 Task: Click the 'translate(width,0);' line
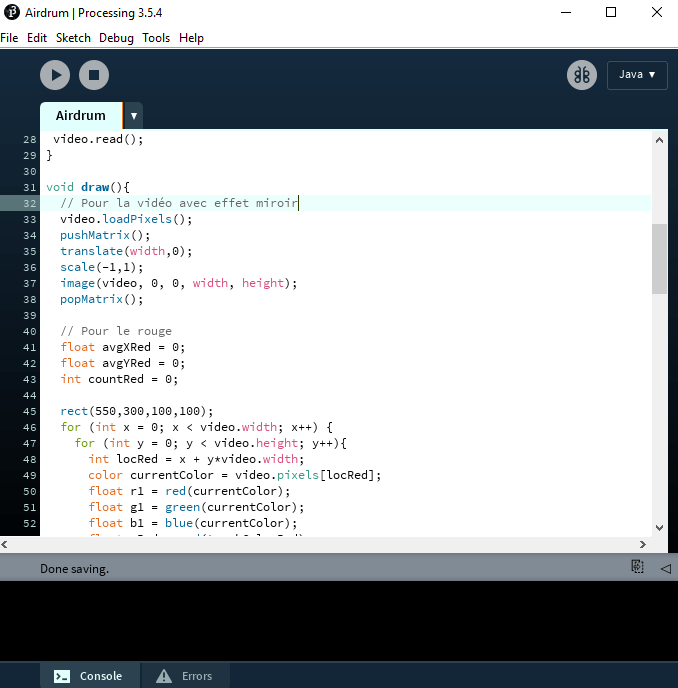(x=126, y=251)
